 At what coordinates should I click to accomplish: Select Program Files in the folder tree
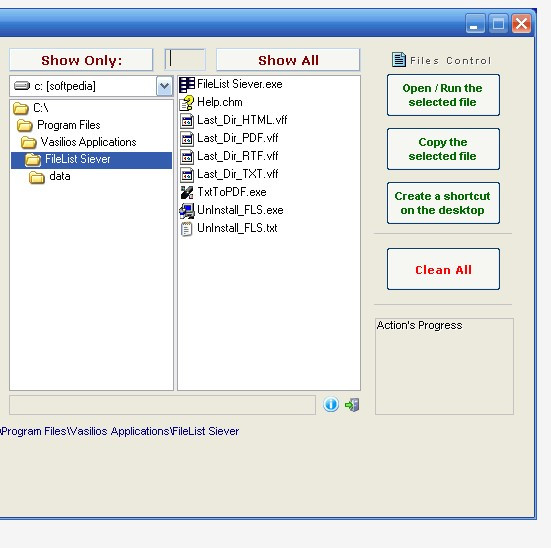pyautogui.click(x=69, y=125)
